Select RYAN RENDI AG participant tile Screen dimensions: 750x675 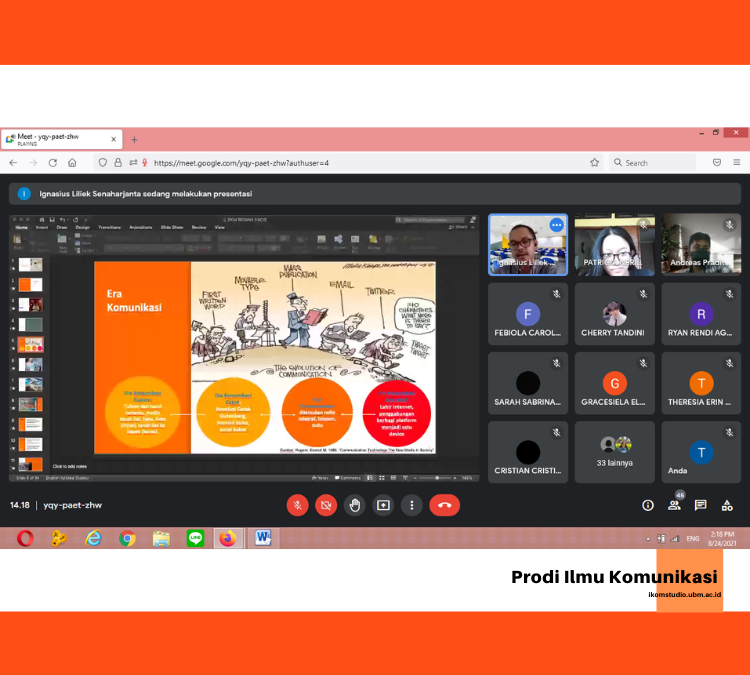tap(701, 314)
